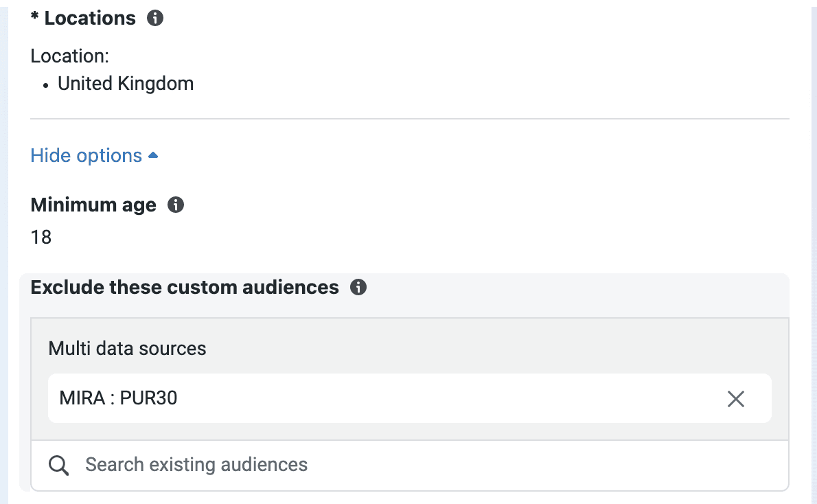Image resolution: width=817 pixels, height=504 pixels.
Task: Click the magnifying glass search icon
Action: tap(58, 465)
